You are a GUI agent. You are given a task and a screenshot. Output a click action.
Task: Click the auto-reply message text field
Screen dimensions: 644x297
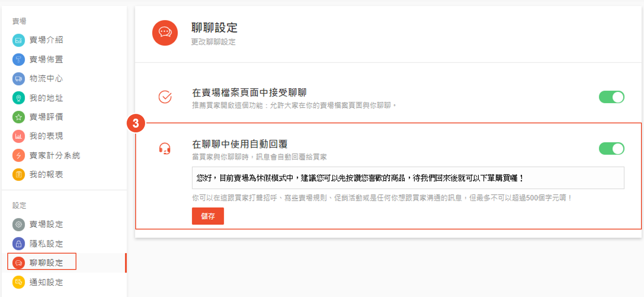click(x=408, y=178)
